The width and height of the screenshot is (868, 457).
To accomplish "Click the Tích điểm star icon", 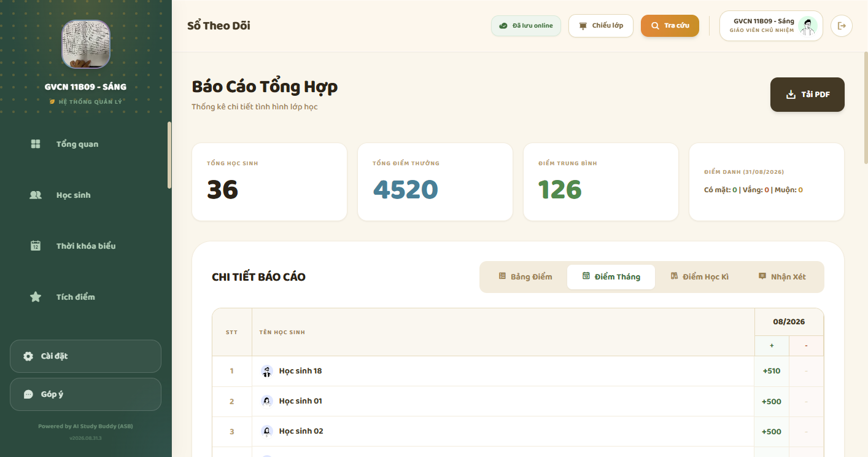I will [36, 297].
